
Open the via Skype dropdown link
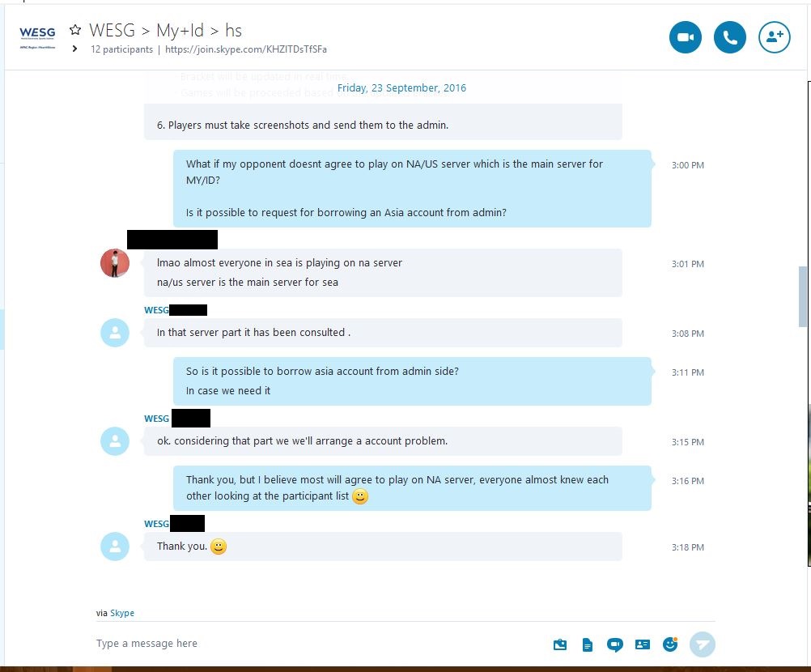(122, 613)
